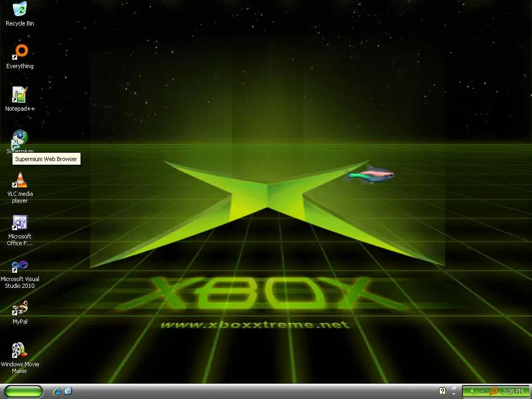The width and height of the screenshot is (532, 399).
Task: Select the VLC media player shortcut
Action: pyautogui.click(x=20, y=188)
